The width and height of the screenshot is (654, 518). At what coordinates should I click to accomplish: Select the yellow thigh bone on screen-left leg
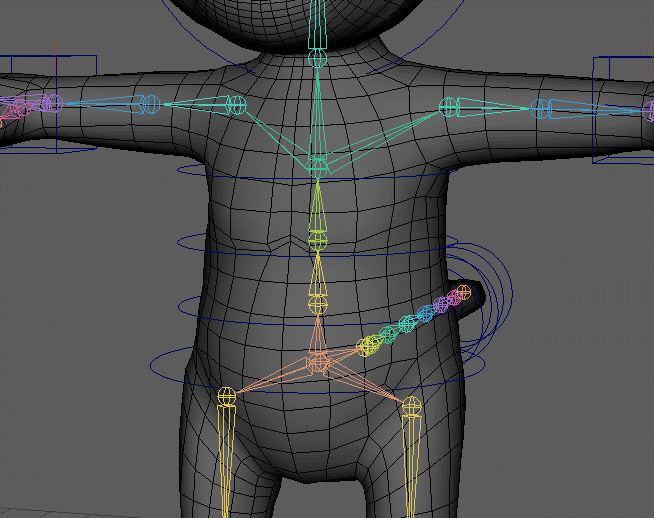(x=226, y=461)
